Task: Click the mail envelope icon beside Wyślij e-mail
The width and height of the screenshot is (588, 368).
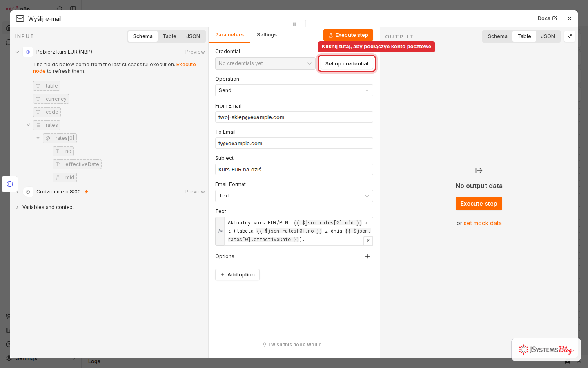Action: 20,18
